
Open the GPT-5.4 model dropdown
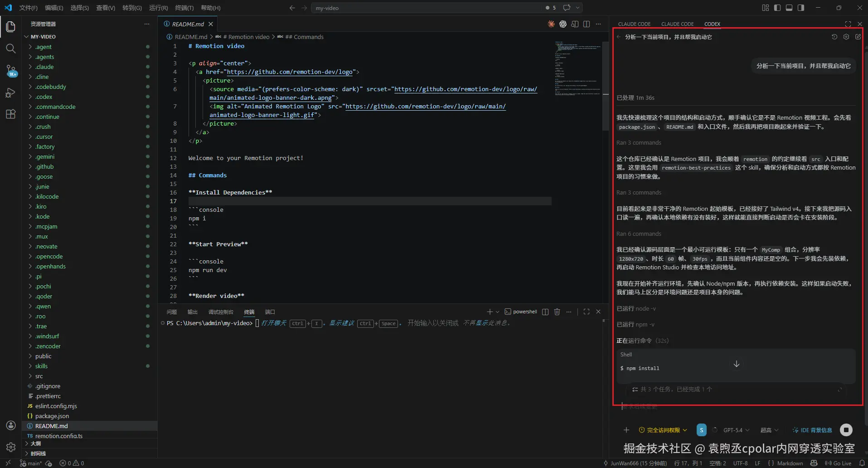coord(736,430)
